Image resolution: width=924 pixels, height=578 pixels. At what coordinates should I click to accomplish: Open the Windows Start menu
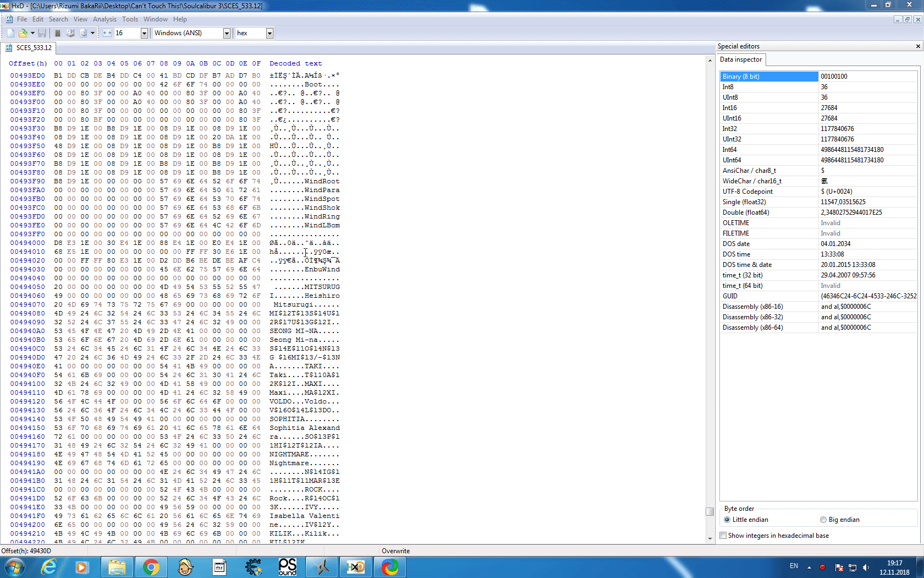click(14, 567)
